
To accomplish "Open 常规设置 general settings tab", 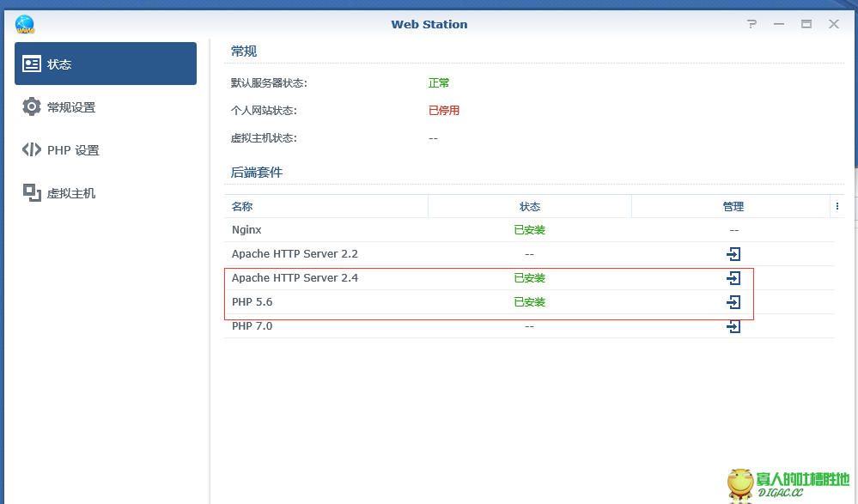I will tap(106, 106).
